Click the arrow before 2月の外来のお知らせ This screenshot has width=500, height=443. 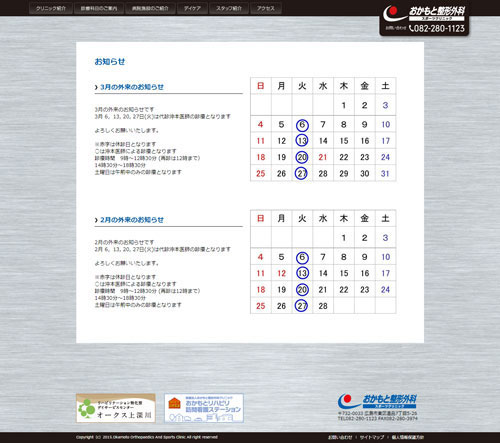pyautogui.click(x=96, y=220)
